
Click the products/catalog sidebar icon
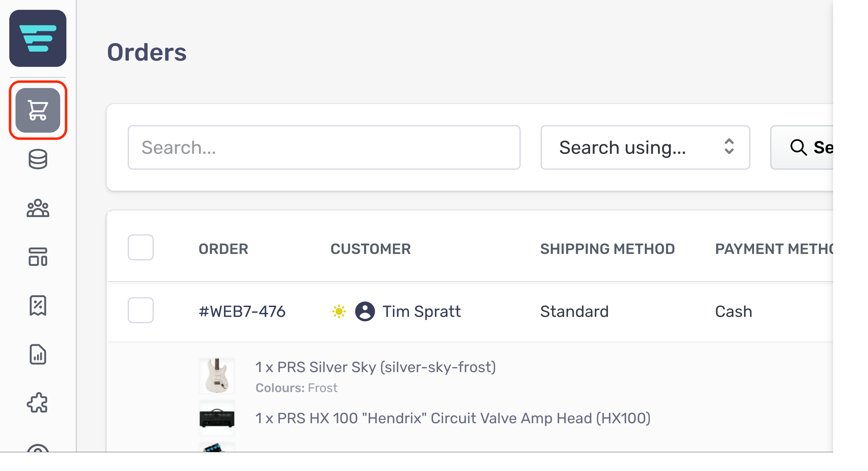pos(38,257)
